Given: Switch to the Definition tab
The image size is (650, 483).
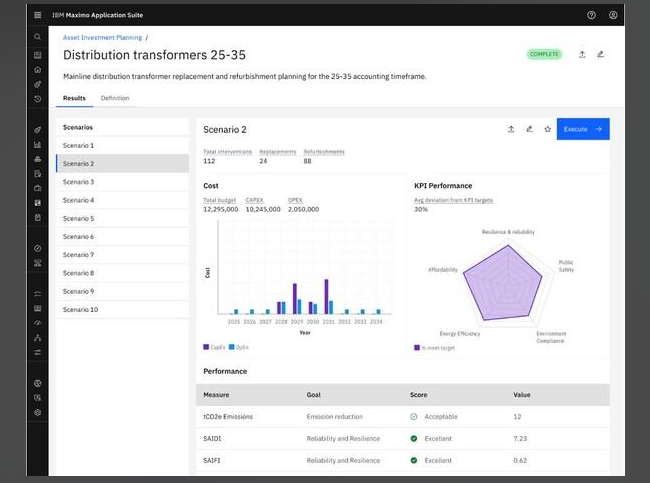Looking at the screenshot, I should pos(115,98).
